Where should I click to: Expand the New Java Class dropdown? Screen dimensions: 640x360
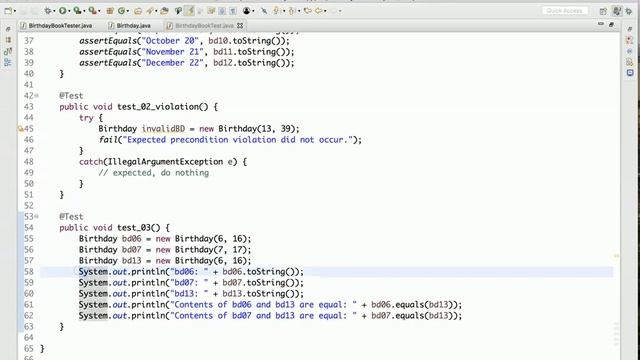click(128, 11)
